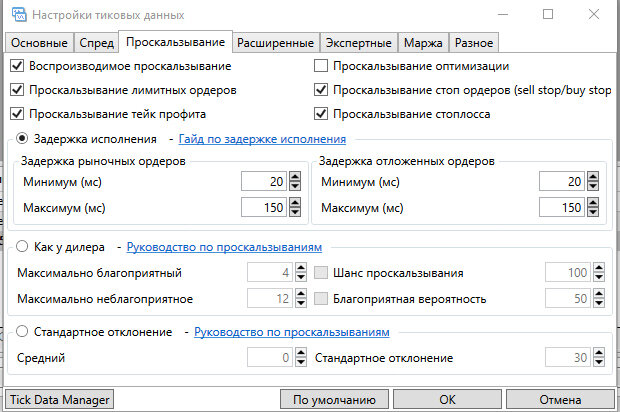The width and height of the screenshot is (620, 412).
Task: Select the Задержка исполнения radio button
Action: click(22, 138)
